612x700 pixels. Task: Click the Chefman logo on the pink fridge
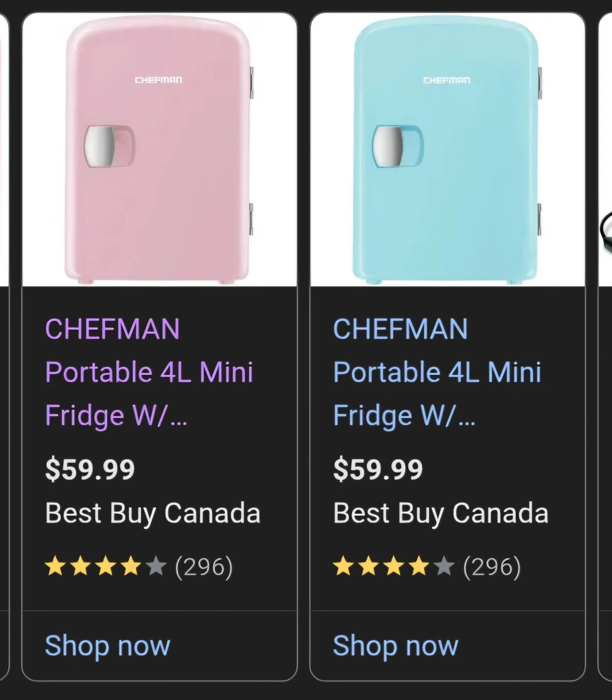pyautogui.click(x=159, y=80)
